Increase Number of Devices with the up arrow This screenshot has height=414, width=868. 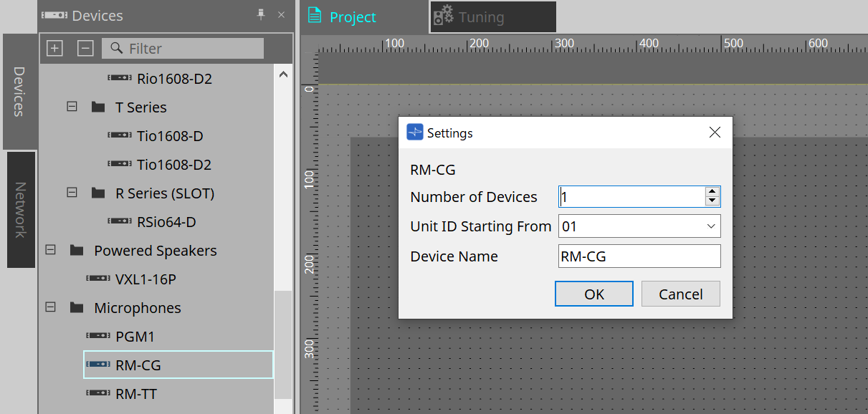pyautogui.click(x=712, y=191)
